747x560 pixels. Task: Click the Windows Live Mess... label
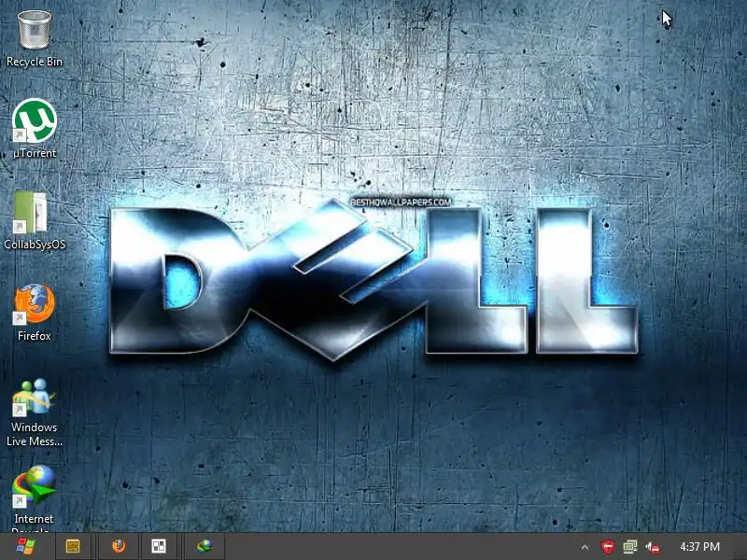click(35, 434)
